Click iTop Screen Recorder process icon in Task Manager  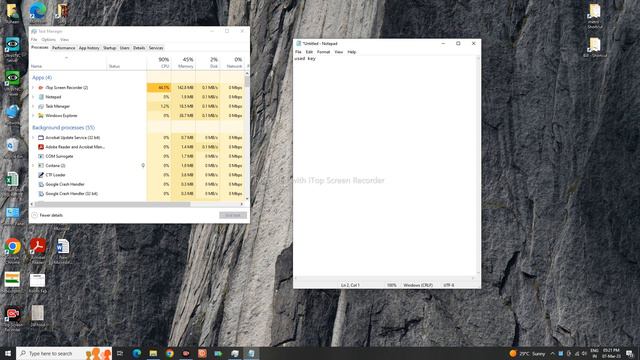click(x=41, y=87)
